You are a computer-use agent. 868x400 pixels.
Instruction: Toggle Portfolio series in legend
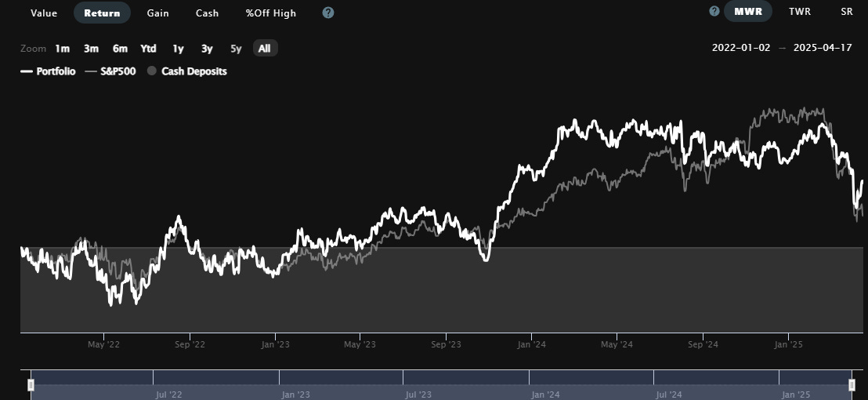point(48,71)
